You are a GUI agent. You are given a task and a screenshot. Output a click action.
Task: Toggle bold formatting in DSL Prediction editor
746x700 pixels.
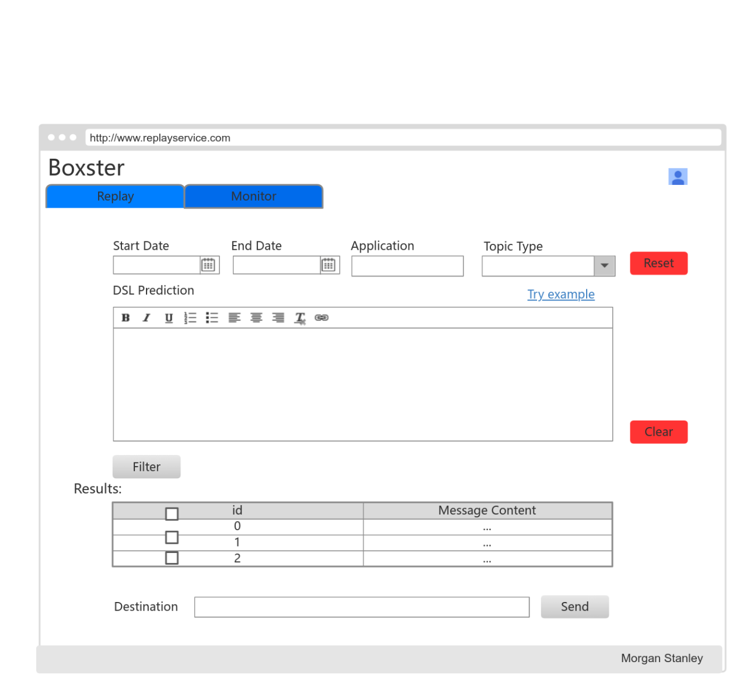tap(126, 318)
